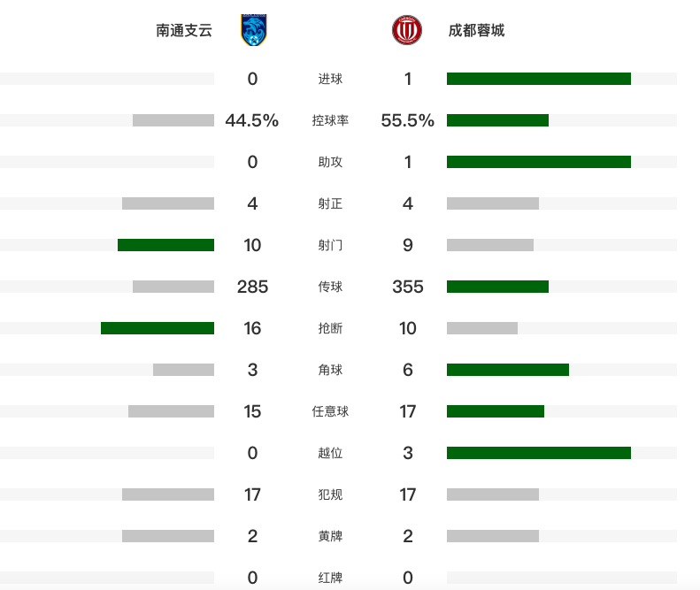Select the 控球率 stat label
Image resolution: width=700 pixels, height=590 pixels.
(330, 120)
